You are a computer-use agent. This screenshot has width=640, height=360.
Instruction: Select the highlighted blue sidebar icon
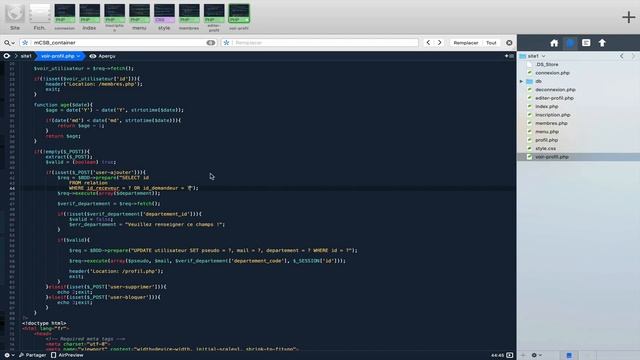570,43
